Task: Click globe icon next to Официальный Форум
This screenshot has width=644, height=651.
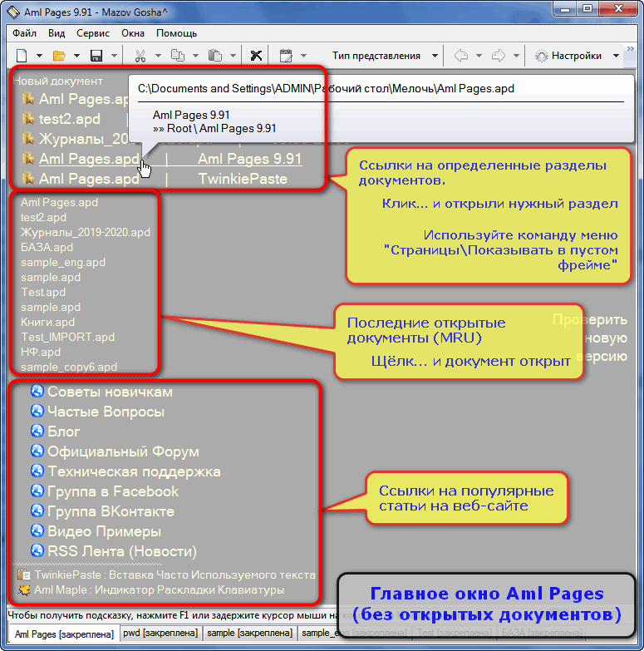Action: (x=37, y=451)
